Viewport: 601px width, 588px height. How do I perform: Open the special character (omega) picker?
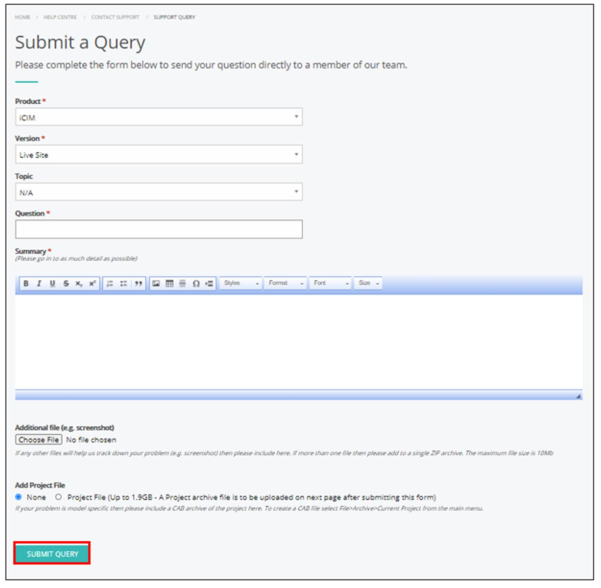click(x=196, y=284)
